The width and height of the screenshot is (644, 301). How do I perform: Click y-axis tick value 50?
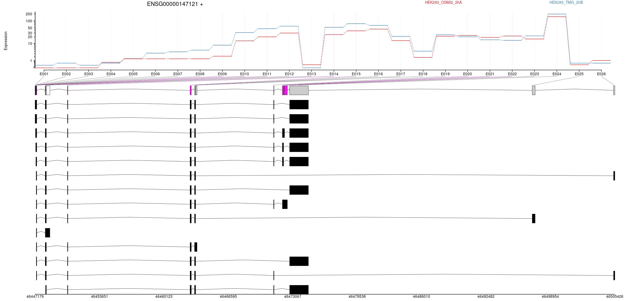point(30,28)
